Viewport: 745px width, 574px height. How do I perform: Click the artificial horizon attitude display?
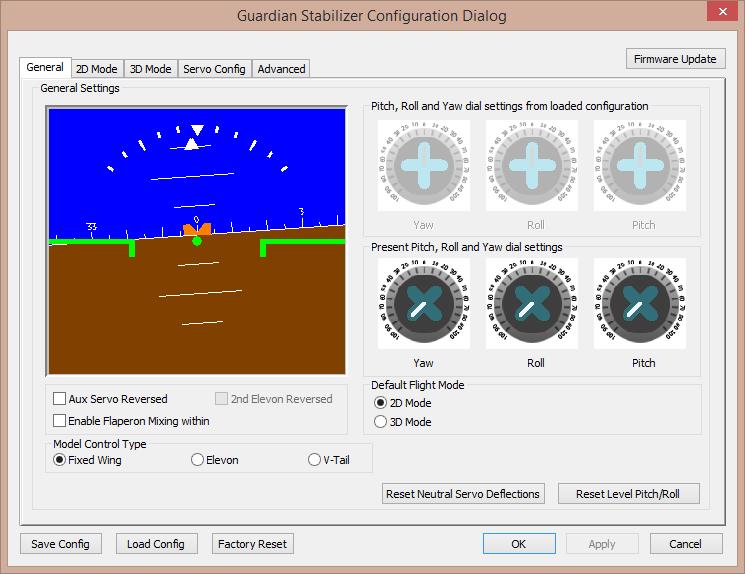(x=197, y=241)
